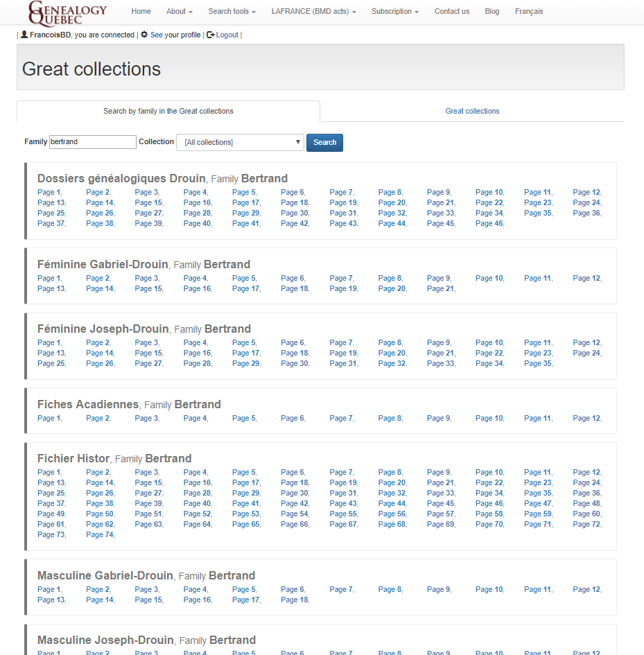Go to the Home page
Image resolution: width=644 pixels, height=655 pixels.
coord(141,11)
